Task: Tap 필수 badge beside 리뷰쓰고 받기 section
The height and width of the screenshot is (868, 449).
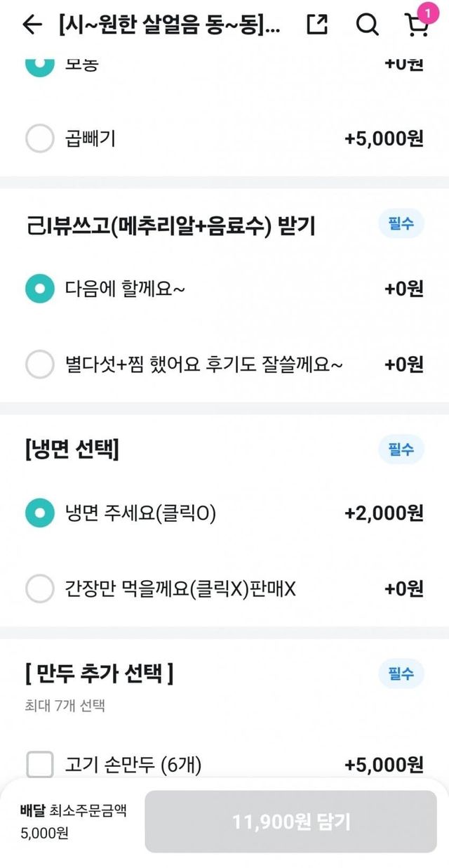Action: point(401,225)
